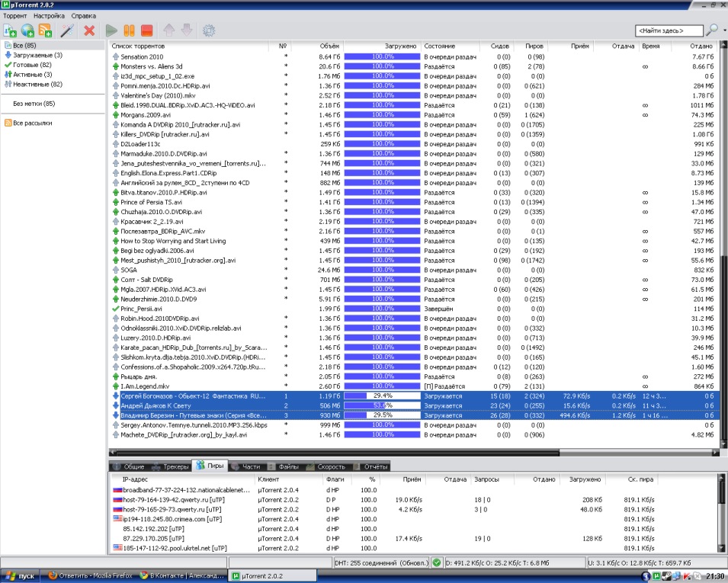Screen dimensions: 728x583
Task: Click the <Найти здесь> search field
Action: [669, 30]
